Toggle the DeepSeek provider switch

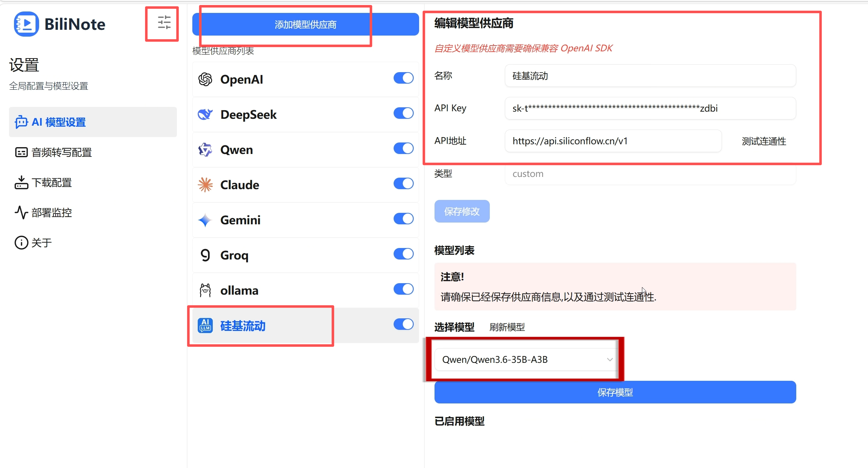click(403, 113)
